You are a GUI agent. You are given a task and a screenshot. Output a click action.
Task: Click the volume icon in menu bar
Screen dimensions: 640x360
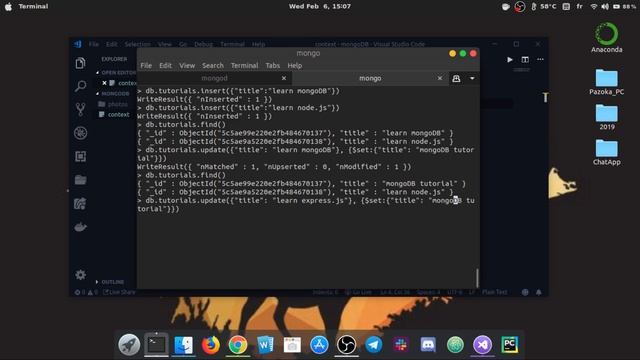click(x=605, y=7)
